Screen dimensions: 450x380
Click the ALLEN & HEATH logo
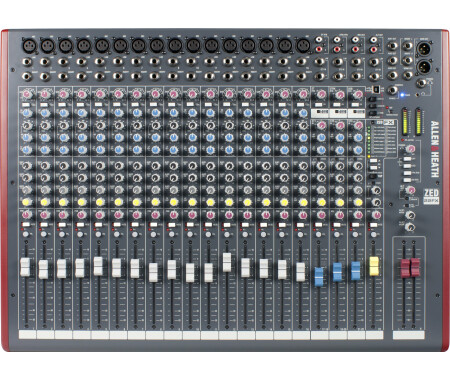[x=435, y=149]
